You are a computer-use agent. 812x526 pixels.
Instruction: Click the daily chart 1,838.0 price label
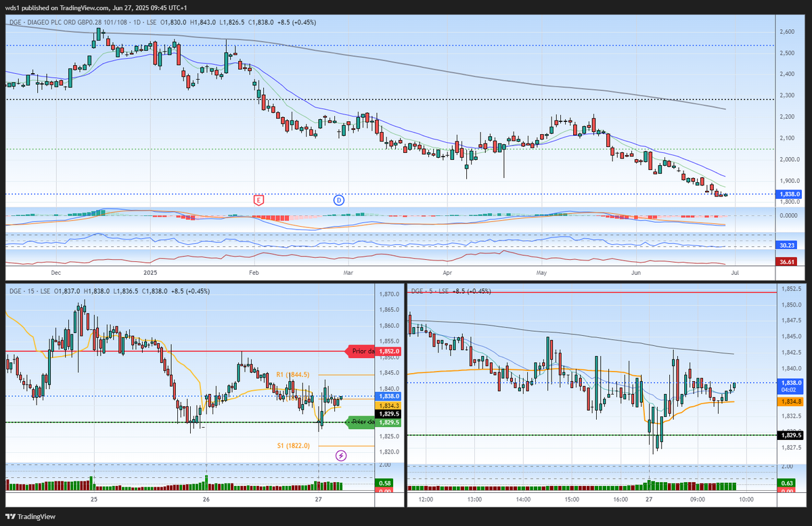coord(788,194)
